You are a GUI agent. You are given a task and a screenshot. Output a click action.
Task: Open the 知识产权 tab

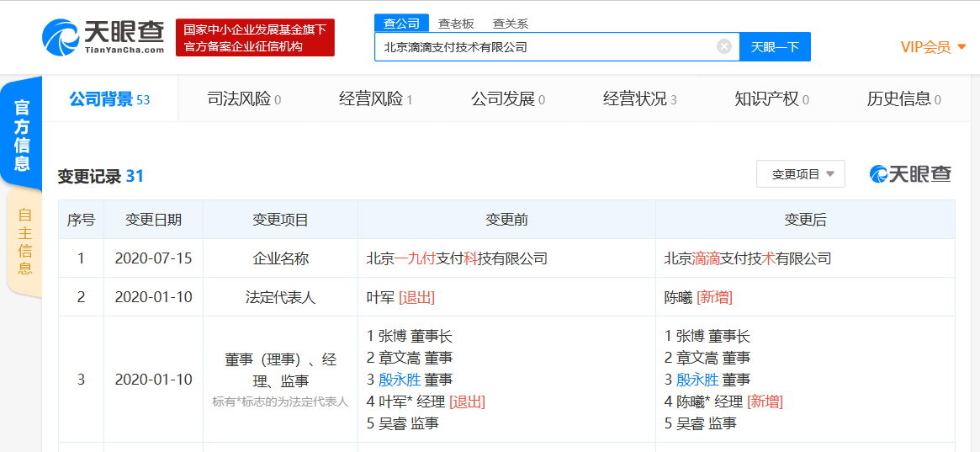(x=771, y=99)
